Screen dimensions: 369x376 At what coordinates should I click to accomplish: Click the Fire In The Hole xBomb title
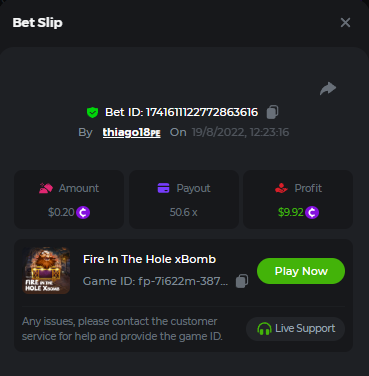(149, 259)
